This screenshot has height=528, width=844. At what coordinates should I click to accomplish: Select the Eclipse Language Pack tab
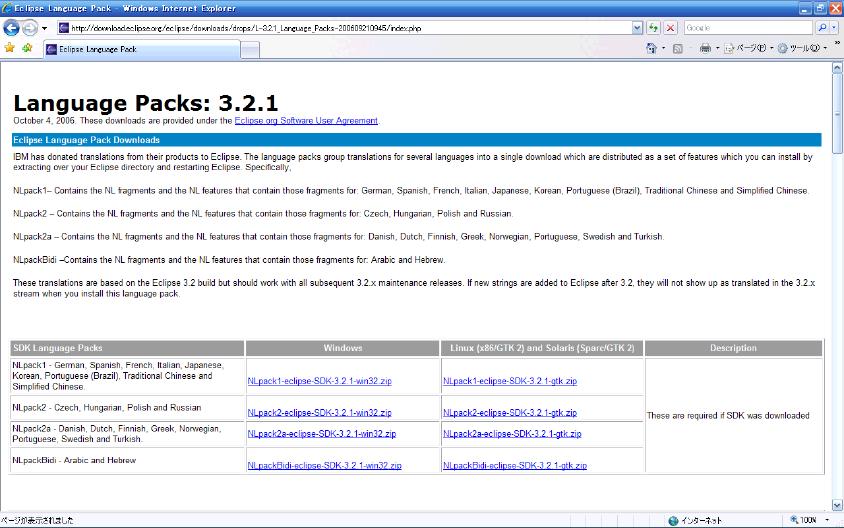click(x=141, y=49)
